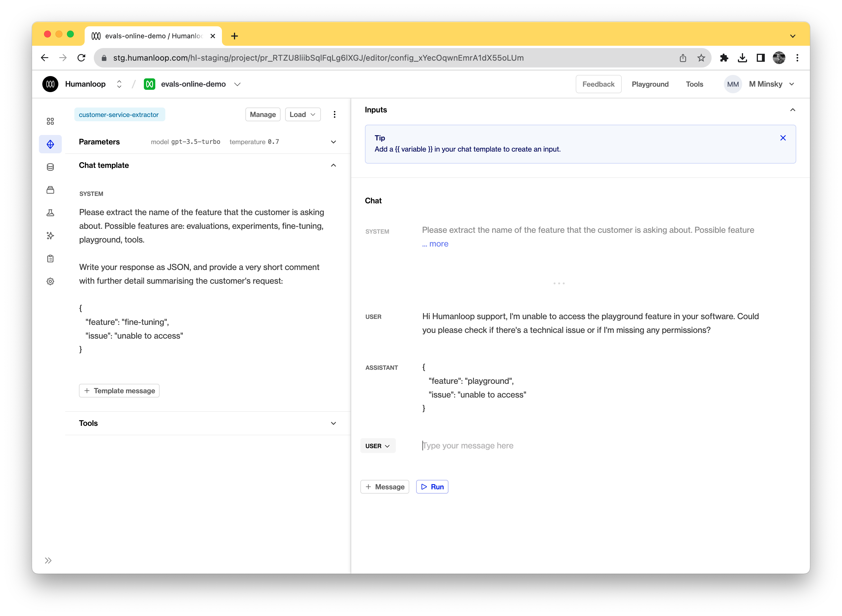Click the lock icon in address bar
Viewport: 842px width, 616px height.
104,58
